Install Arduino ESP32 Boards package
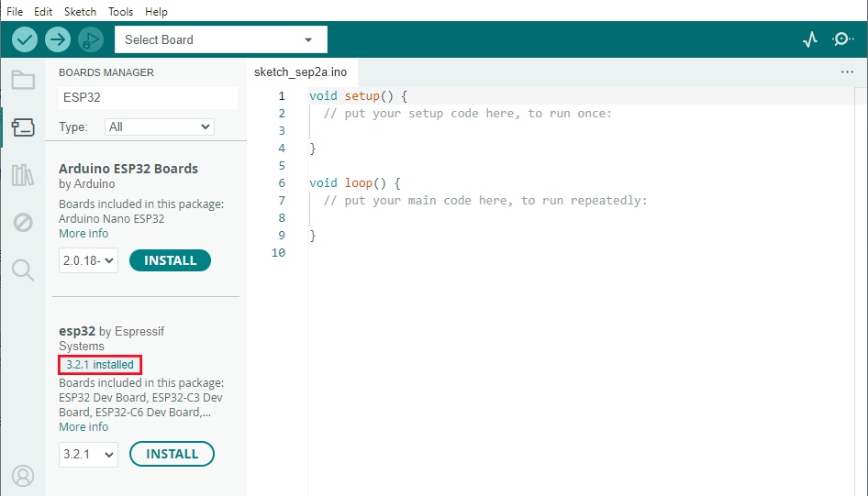Screen dimensions: 868x496 [170, 260]
